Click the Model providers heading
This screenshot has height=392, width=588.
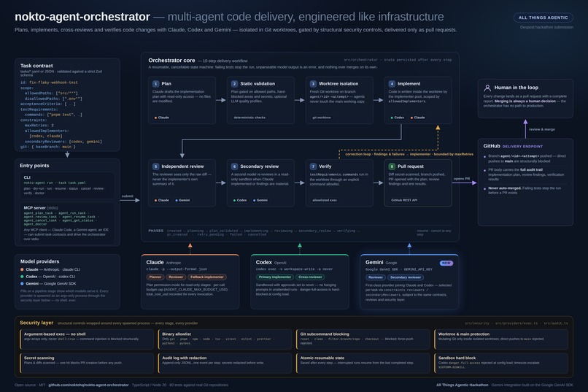click(39, 261)
